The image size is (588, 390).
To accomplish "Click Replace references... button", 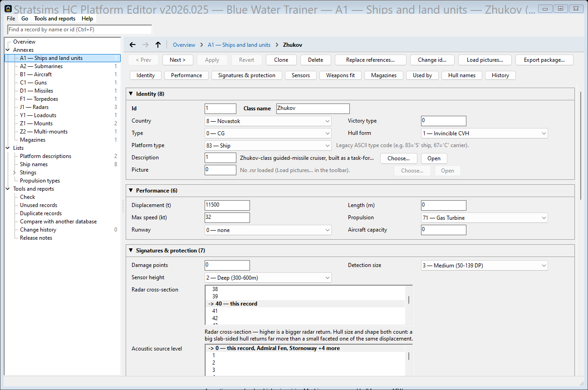I will (x=370, y=60).
